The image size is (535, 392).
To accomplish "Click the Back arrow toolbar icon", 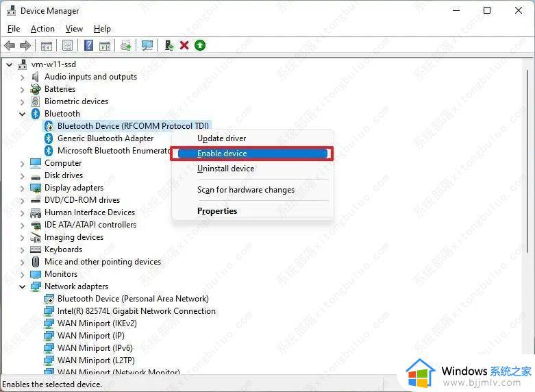I will pos(10,45).
